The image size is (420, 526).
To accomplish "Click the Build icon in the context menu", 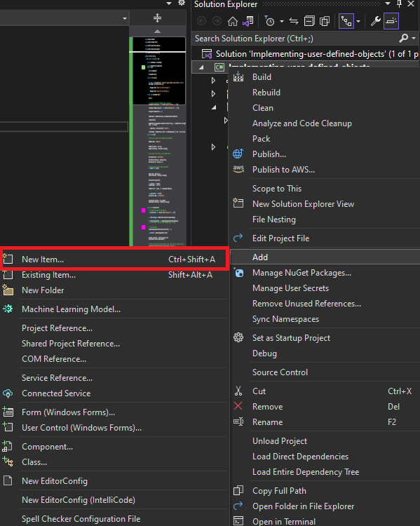I will [238, 77].
